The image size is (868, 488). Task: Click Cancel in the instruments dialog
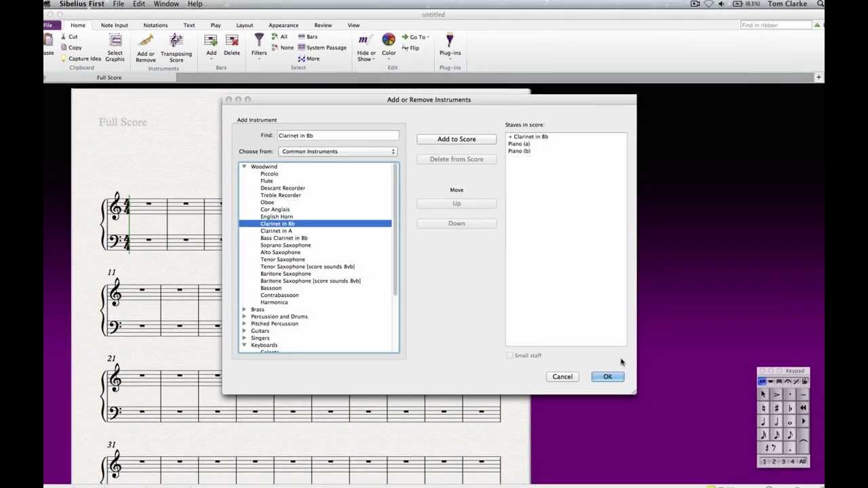point(562,377)
